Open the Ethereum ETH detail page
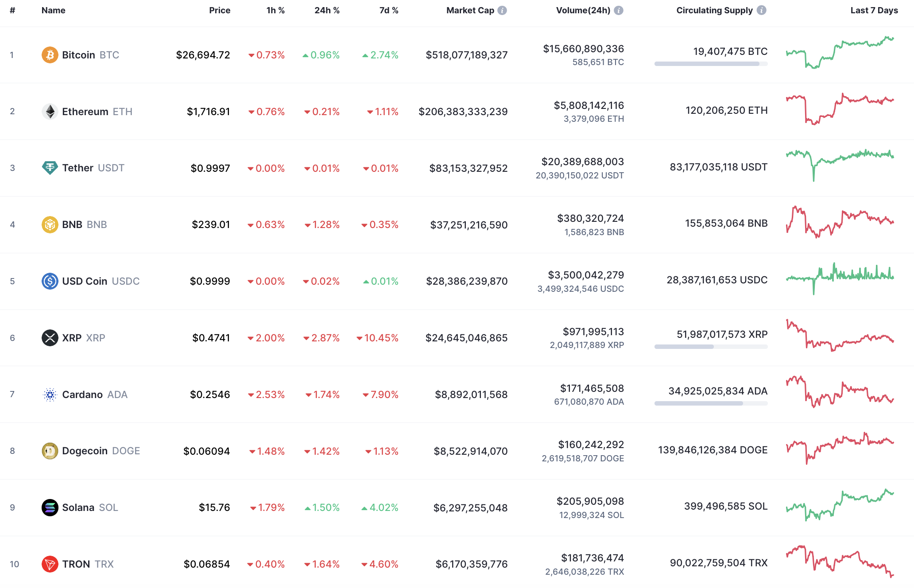Image resolution: width=914 pixels, height=588 pixels. click(85, 112)
